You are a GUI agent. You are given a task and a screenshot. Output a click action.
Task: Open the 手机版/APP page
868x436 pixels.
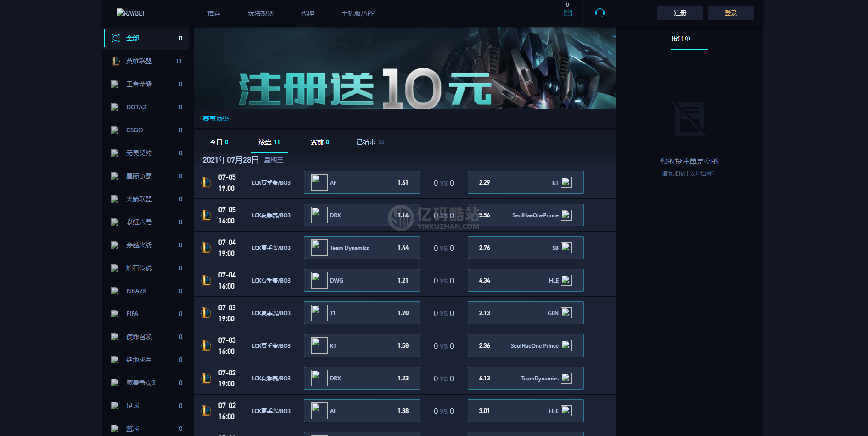[x=358, y=13]
